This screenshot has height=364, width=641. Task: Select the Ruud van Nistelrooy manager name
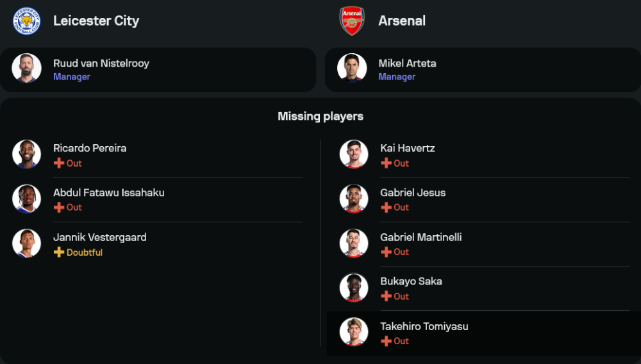(x=101, y=63)
